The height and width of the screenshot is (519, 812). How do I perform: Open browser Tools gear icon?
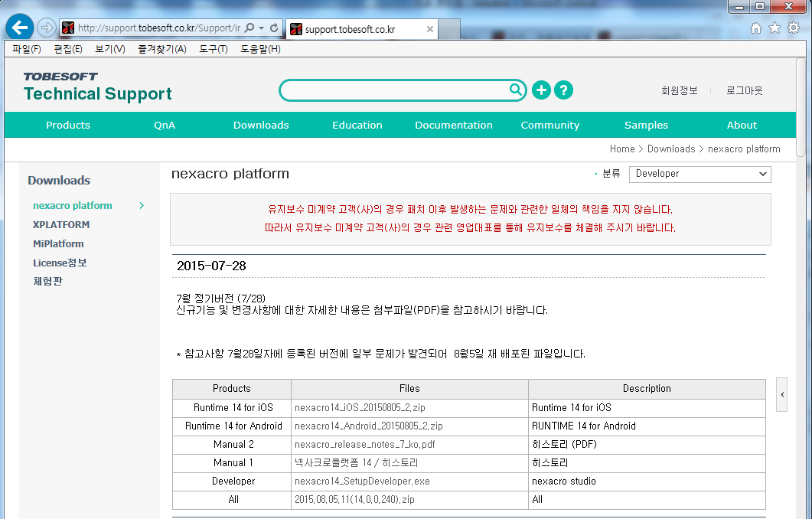point(794,28)
